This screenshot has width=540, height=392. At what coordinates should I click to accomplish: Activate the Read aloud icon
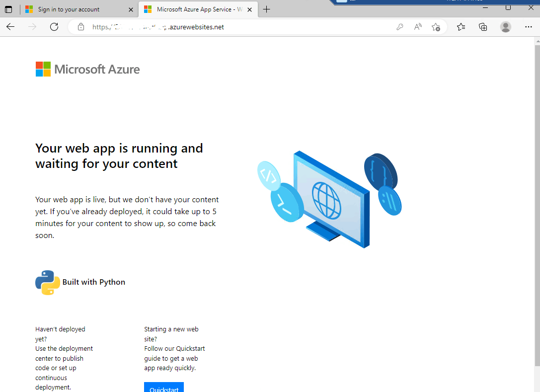coord(418,27)
